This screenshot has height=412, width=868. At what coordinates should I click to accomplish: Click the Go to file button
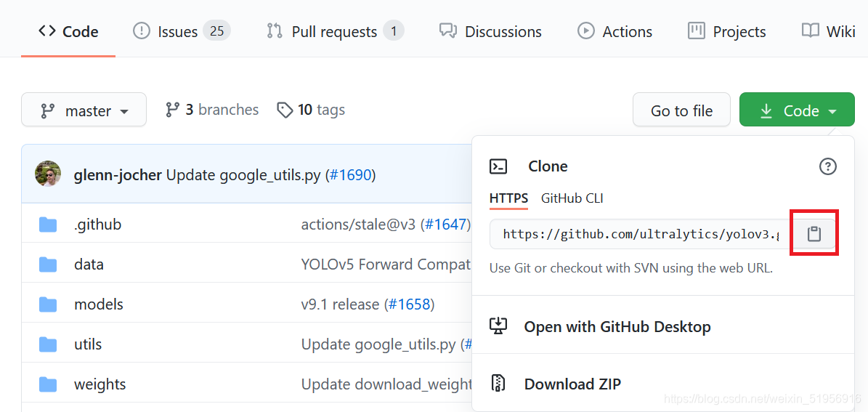click(681, 110)
